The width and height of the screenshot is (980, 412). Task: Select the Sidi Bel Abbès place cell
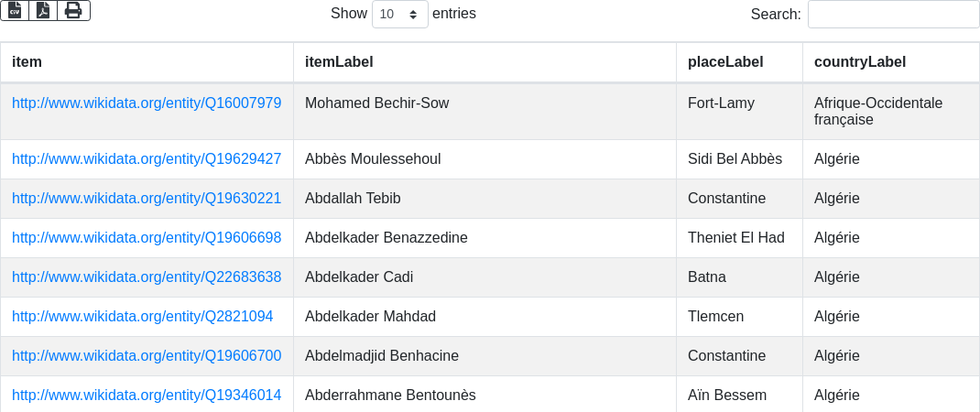tap(739, 158)
